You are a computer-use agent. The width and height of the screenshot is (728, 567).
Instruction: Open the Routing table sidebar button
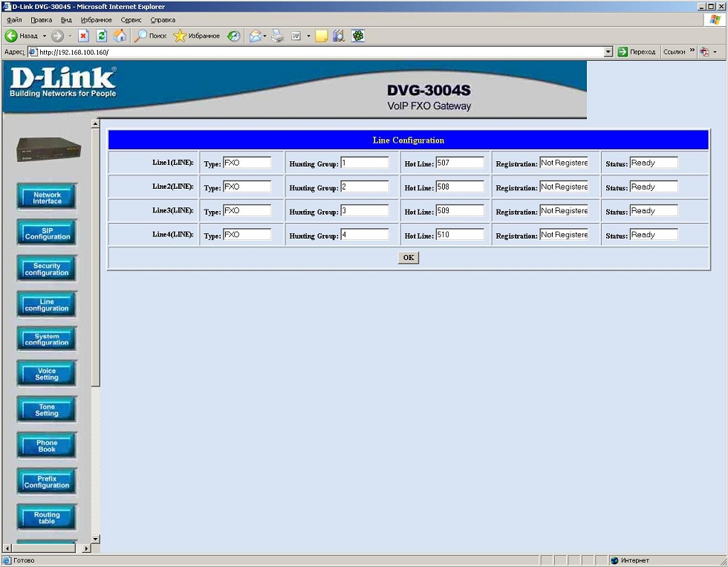[x=47, y=517]
